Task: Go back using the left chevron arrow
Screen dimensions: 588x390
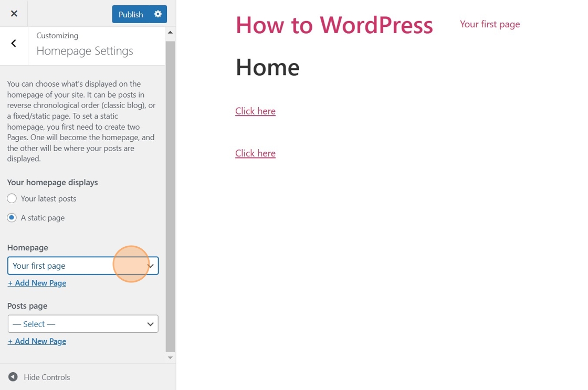Action: [14, 44]
